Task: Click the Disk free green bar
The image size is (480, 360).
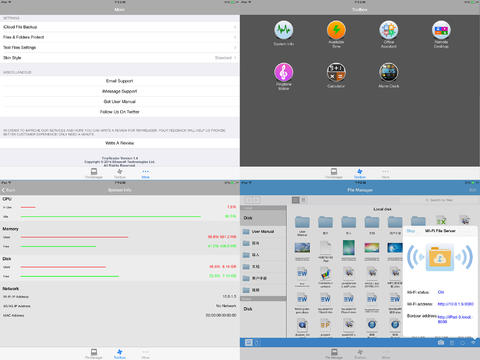Action: point(70,276)
